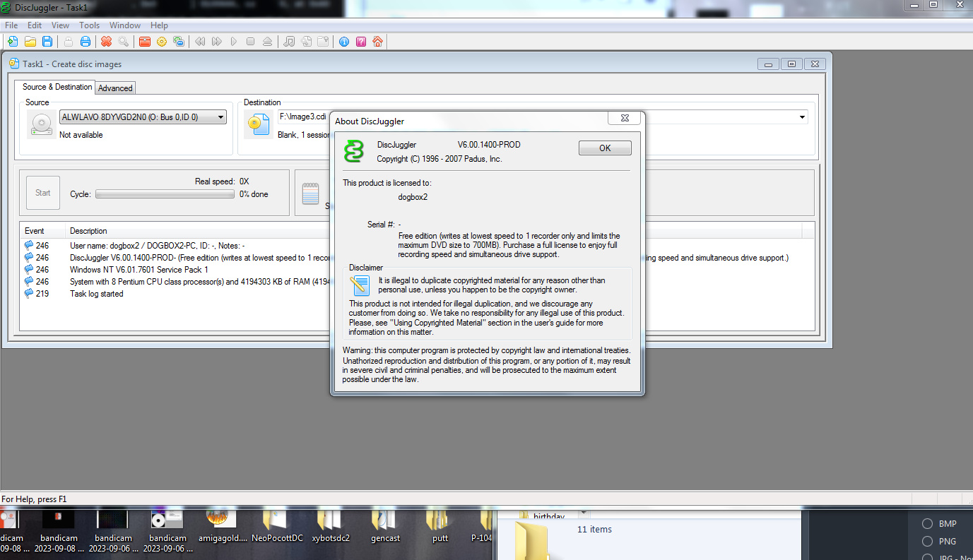Click the Print toolbar icon
The width and height of the screenshot is (973, 560).
85,42
